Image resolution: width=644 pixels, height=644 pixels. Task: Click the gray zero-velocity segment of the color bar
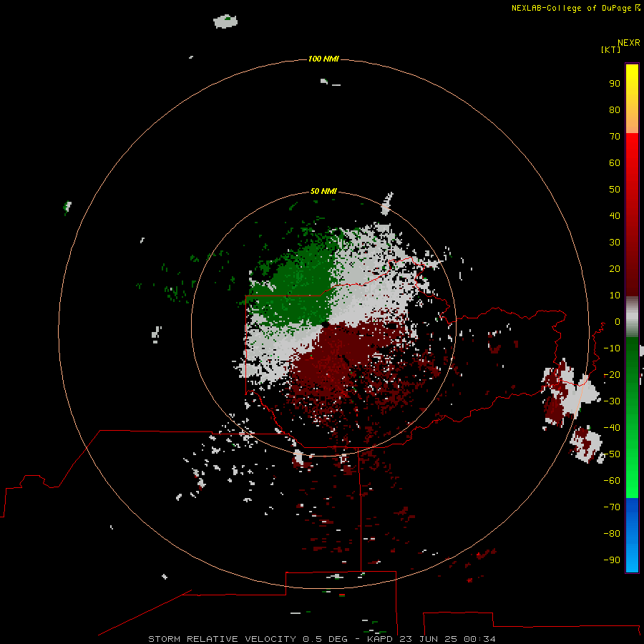(632, 317)
